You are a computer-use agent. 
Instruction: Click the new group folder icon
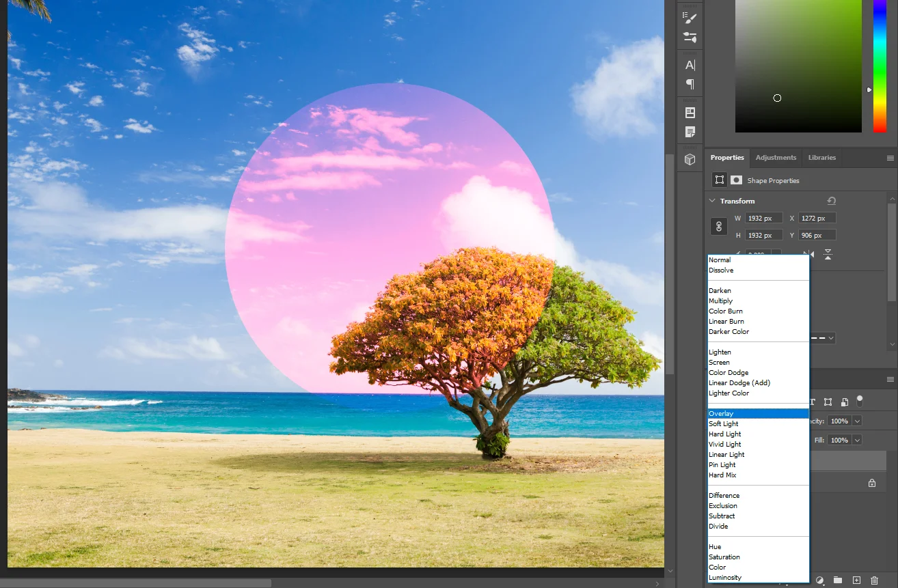coord(838,580)
